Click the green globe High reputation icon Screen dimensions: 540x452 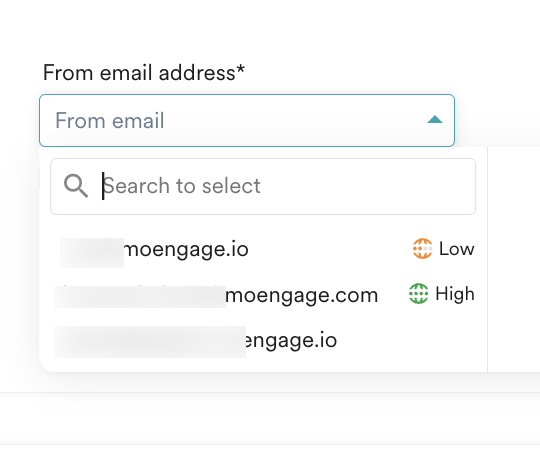(418, 293)
